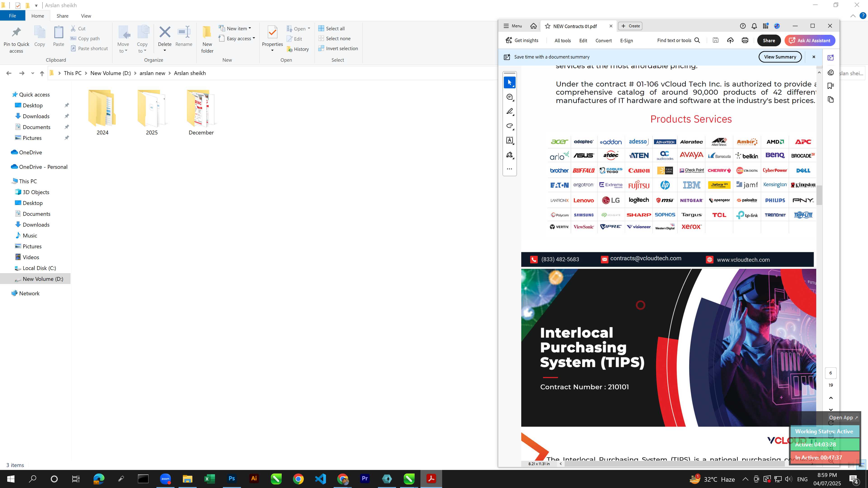Click the save disk icon in Acrobat

tap(715, 40)
